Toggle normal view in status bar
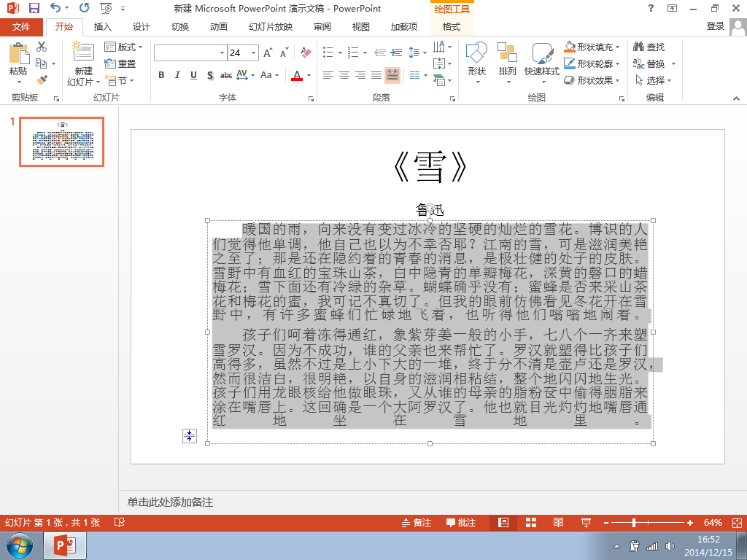Image resolution: width=747 pixels, height=560 pixels. tap(503, 523)
